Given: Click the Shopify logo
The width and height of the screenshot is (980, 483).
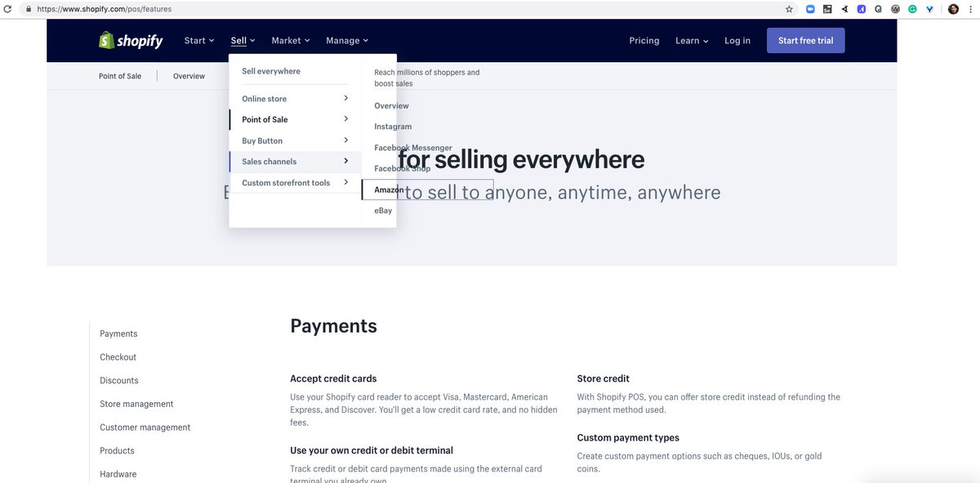Looking at the screenshot, I should pyautogui.click(x=131, y=40).
